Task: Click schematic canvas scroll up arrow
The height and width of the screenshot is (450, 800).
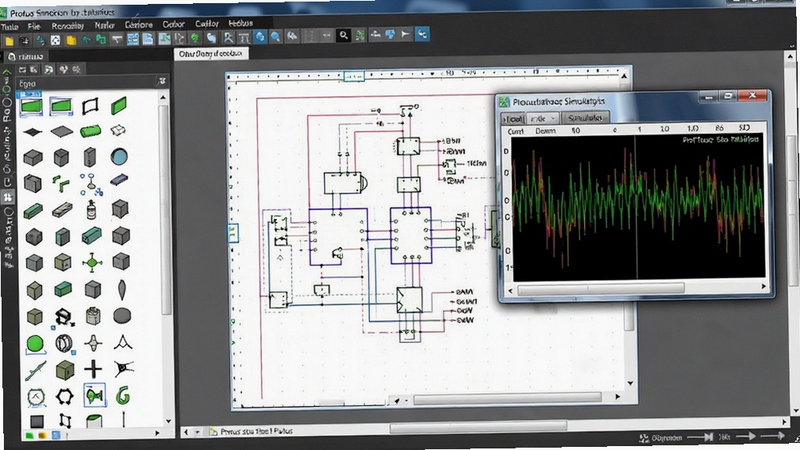Action: [624, 76]
